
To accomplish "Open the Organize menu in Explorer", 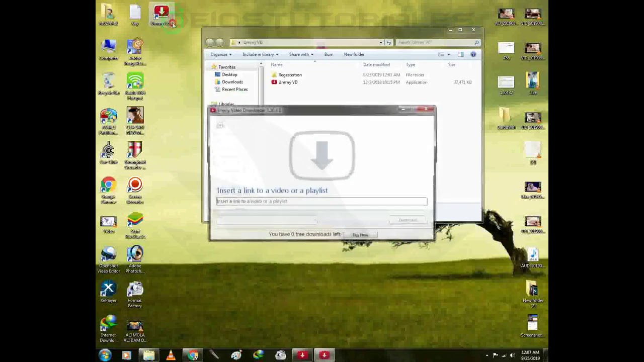I will point(221,54).
